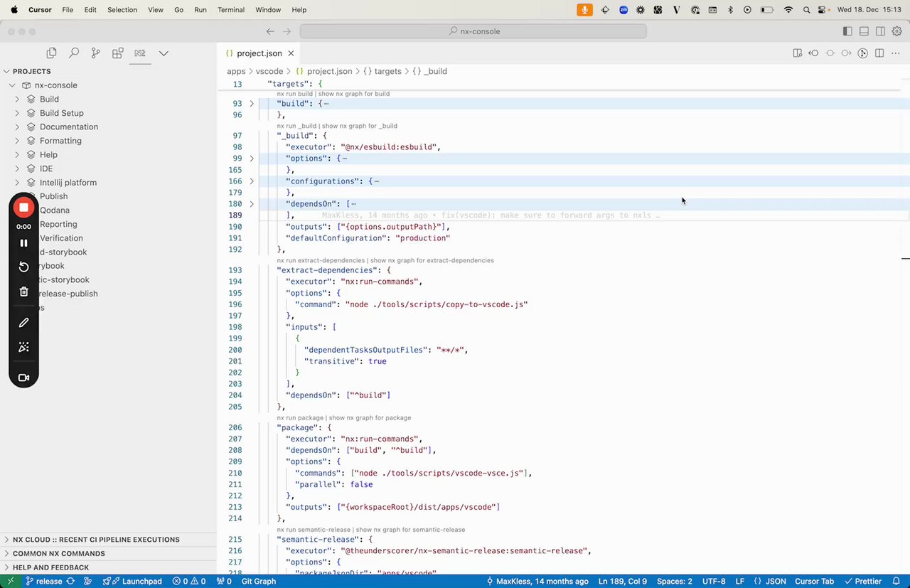
Task: Click the Split Editor Right icon
Action: [879, 53]
